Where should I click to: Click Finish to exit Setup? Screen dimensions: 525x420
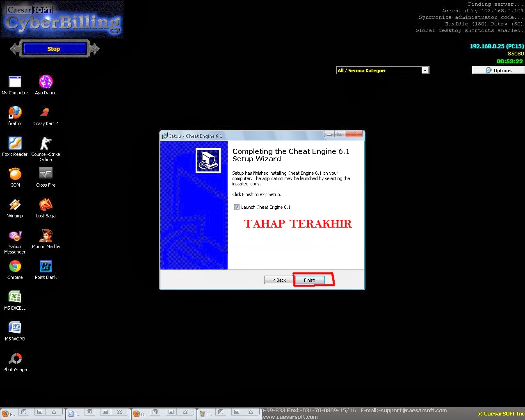(310, 280)
